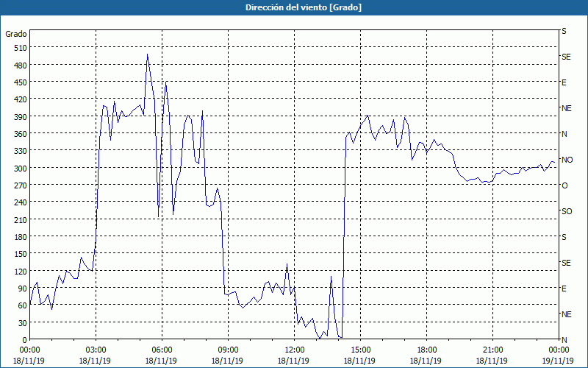Select the 18/11/19 date under 21:00

pyautogui.click(x=492, y=361)
